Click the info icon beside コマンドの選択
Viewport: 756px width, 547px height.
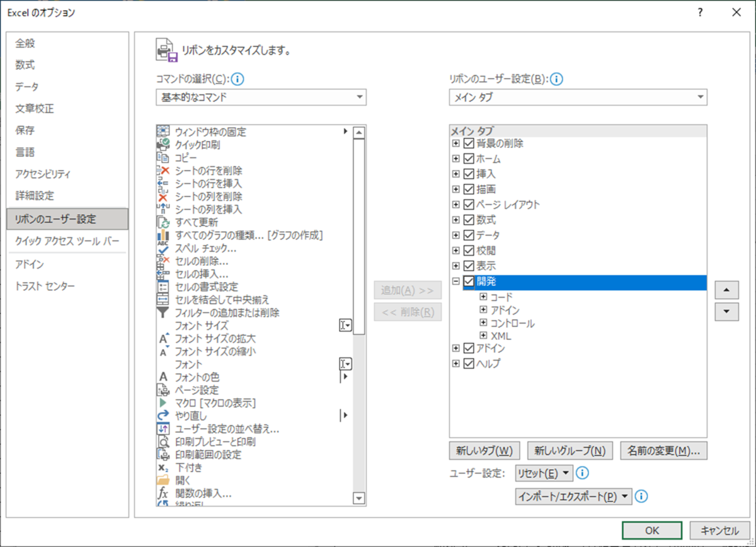(x=238, y=79)
